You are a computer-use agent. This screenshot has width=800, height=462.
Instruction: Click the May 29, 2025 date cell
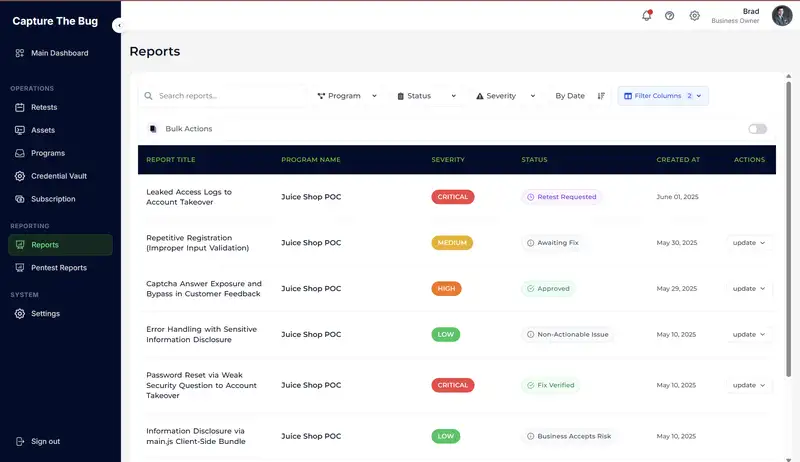click(x=677, y=289)
